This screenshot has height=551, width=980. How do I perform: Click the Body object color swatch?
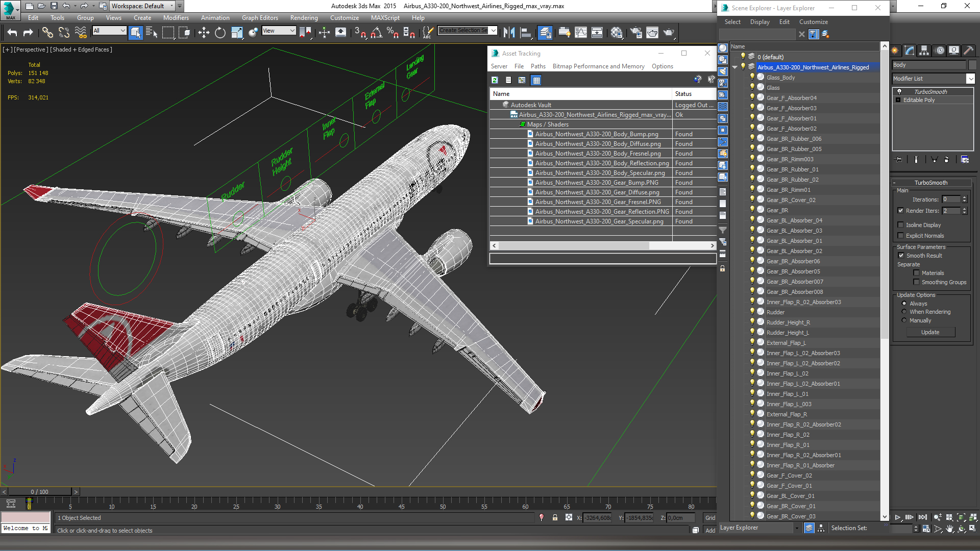972,65
